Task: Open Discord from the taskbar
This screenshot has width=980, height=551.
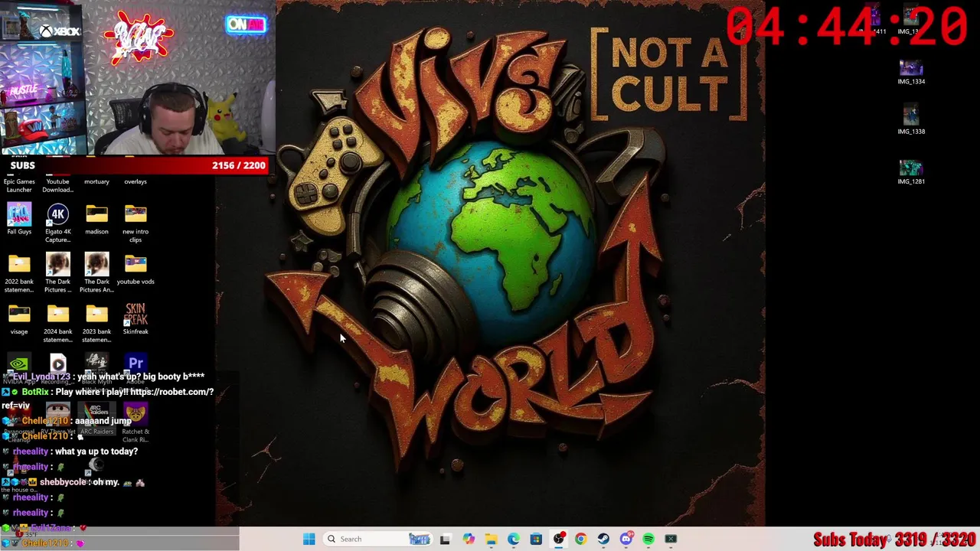Action: [x=626, y=539]
